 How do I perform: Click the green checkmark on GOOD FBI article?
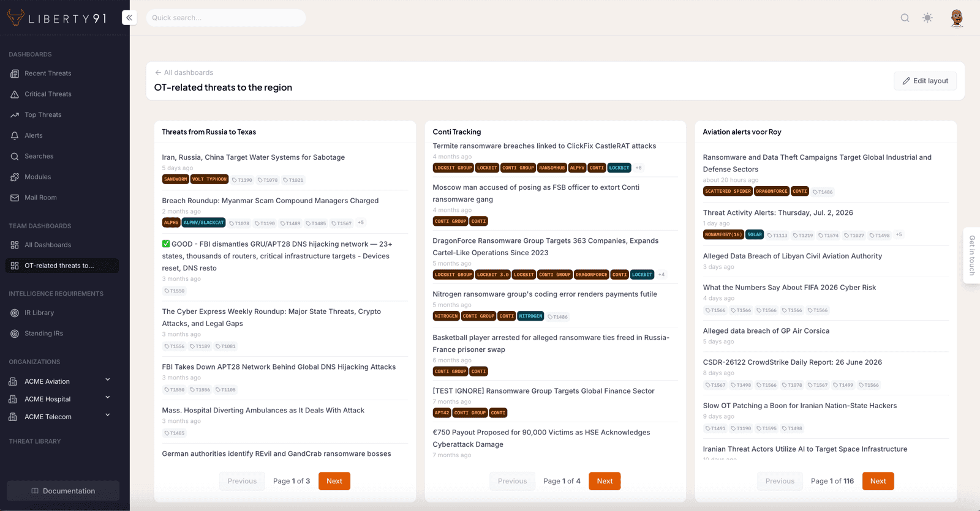click(x=166, y=244)
